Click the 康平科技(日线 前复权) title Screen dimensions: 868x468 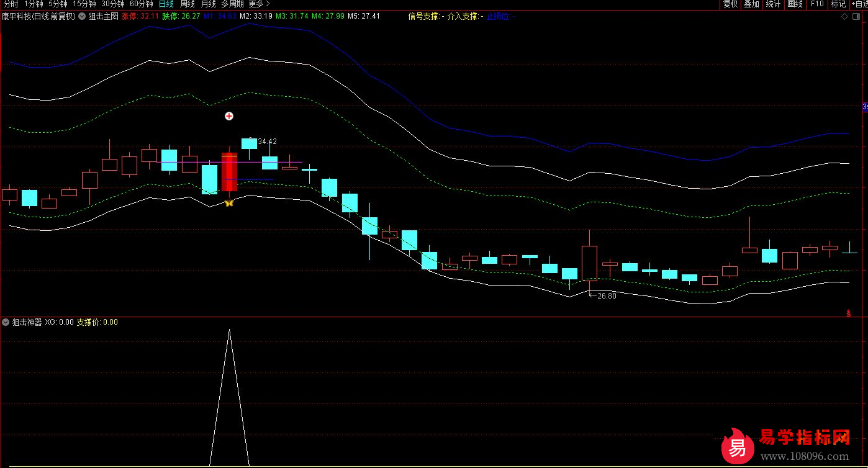(x=38, y=16)
